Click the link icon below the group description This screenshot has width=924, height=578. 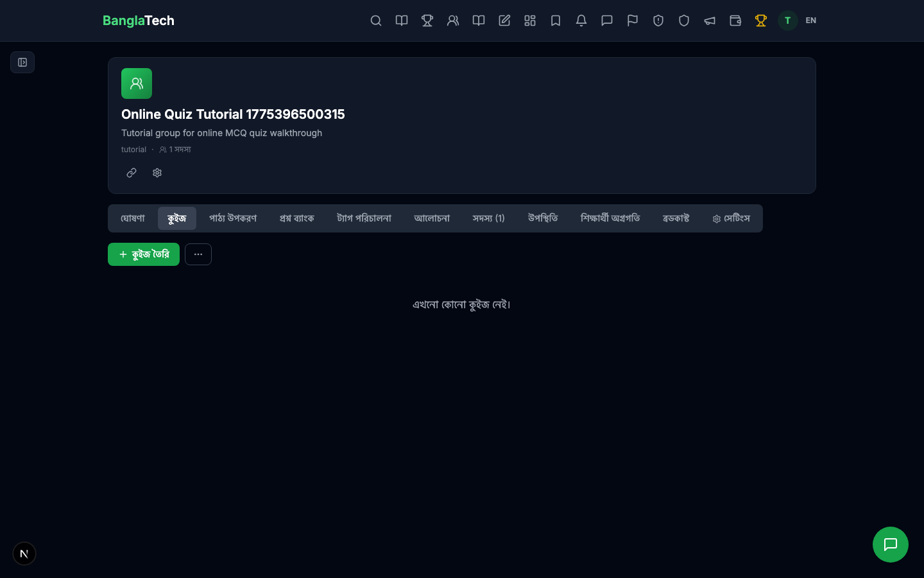(x=132, y=173)
